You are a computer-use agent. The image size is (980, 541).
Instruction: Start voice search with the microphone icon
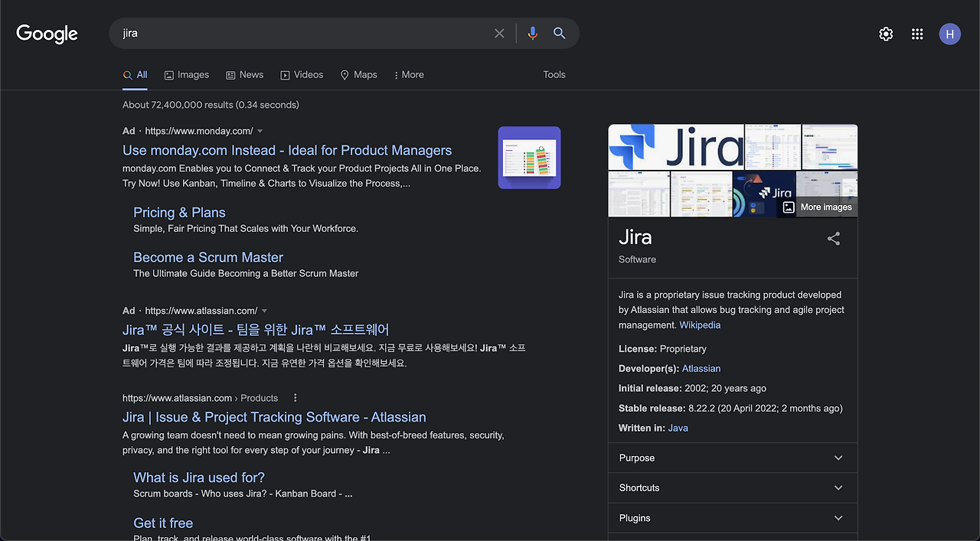(533, 34)
